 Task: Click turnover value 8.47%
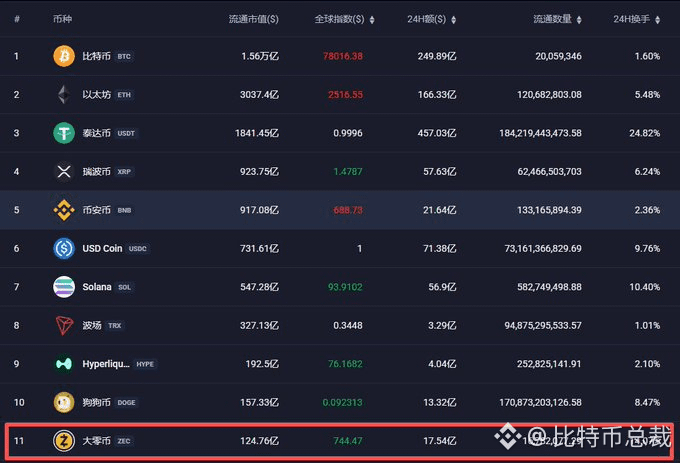click(x=647, y=403)
